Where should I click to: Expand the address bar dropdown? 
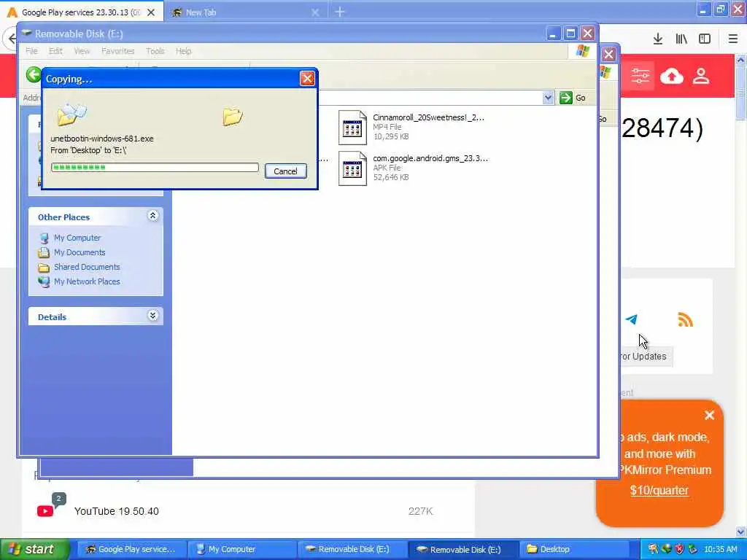[x=548, y=98]
